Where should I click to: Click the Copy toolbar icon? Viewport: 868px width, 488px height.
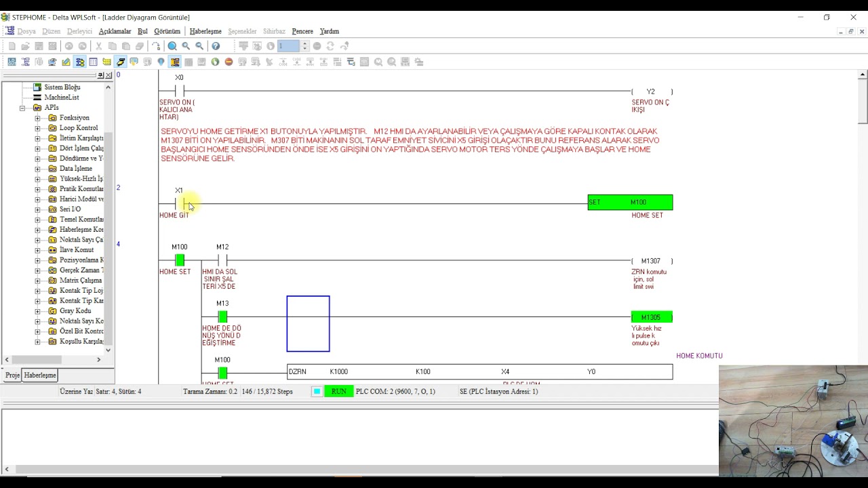[x=112, y=46]
